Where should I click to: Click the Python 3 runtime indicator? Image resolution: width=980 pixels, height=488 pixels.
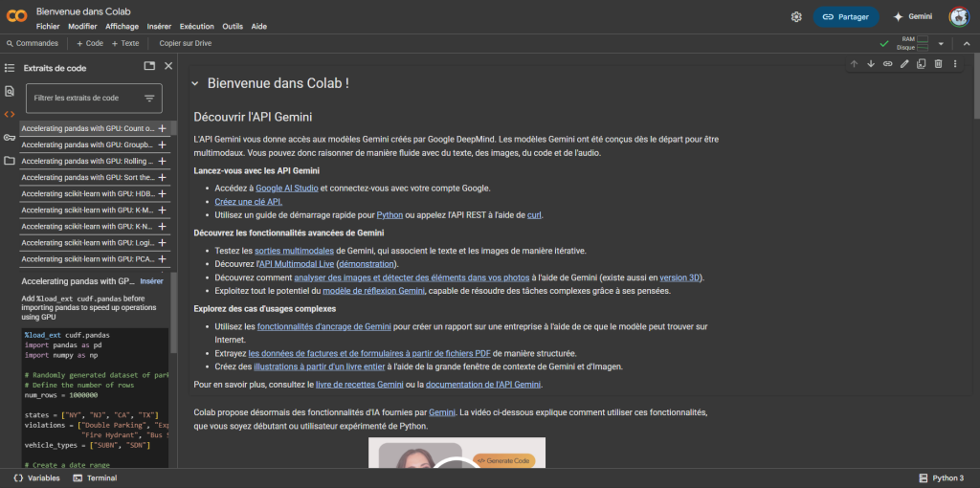coord(942,478)
